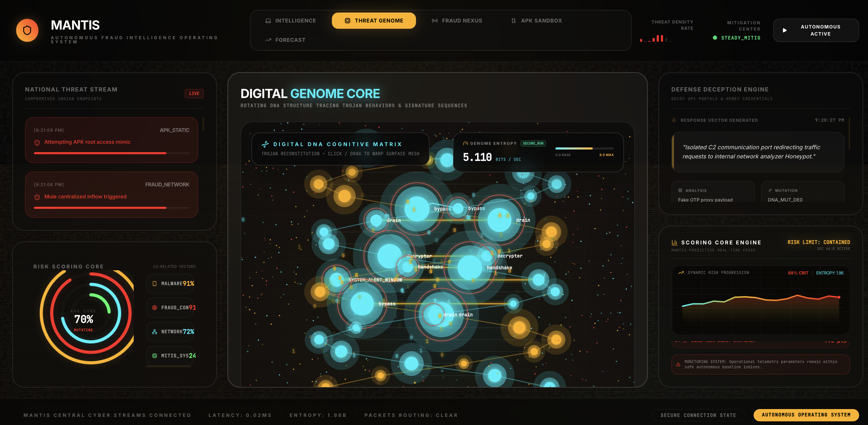The height and width of the screenshot is (425, 868).
Task: Click the APK root access progress bar
Action: coord(112,153)
